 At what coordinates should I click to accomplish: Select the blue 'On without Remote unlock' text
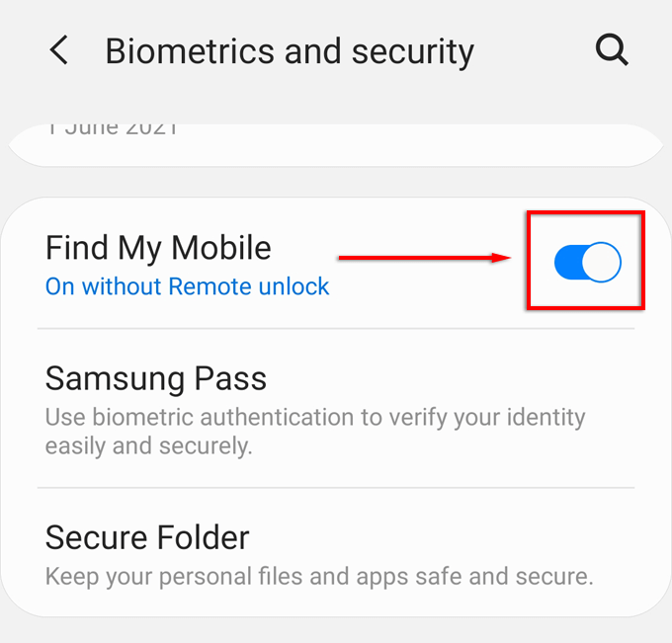pyautogui.click(x=188, y=286)
